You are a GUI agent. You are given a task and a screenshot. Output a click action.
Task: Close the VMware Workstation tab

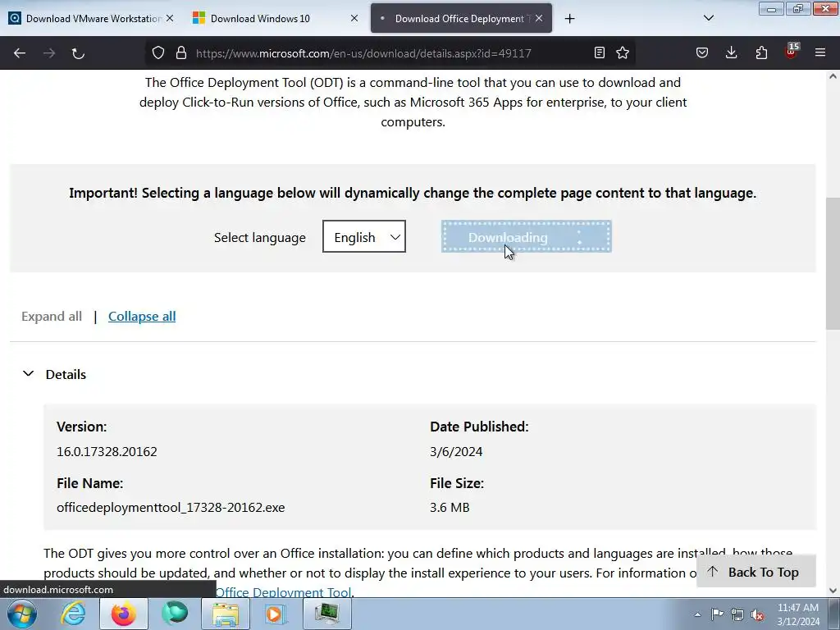170,18
